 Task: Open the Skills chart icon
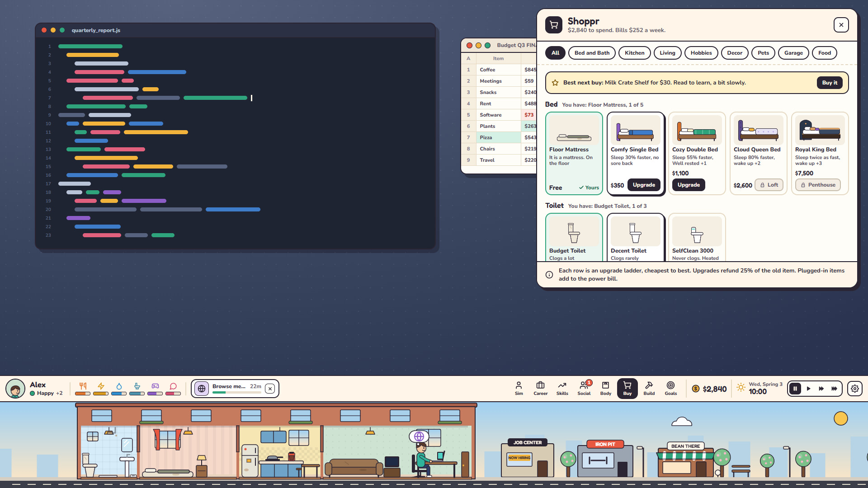click(562, 389)
